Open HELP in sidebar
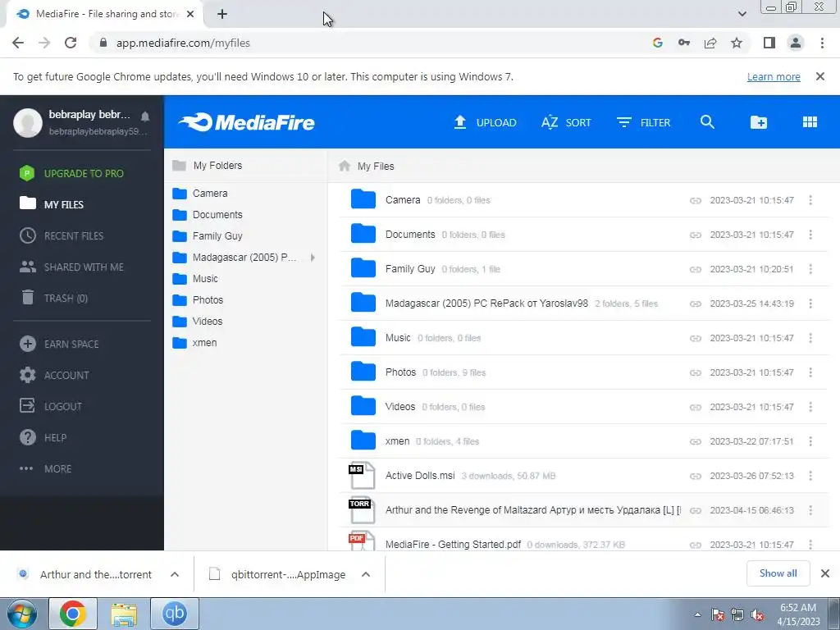The height and width of the screenshot is (630, 840). (x=43, y=438)
